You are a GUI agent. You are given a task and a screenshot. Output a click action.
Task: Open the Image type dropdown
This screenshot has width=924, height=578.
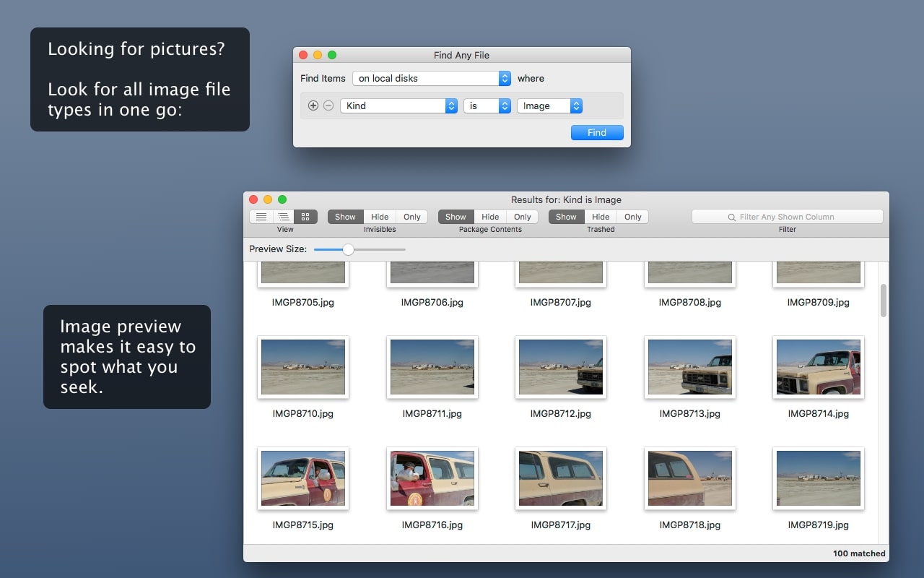[x=549, y=105]
